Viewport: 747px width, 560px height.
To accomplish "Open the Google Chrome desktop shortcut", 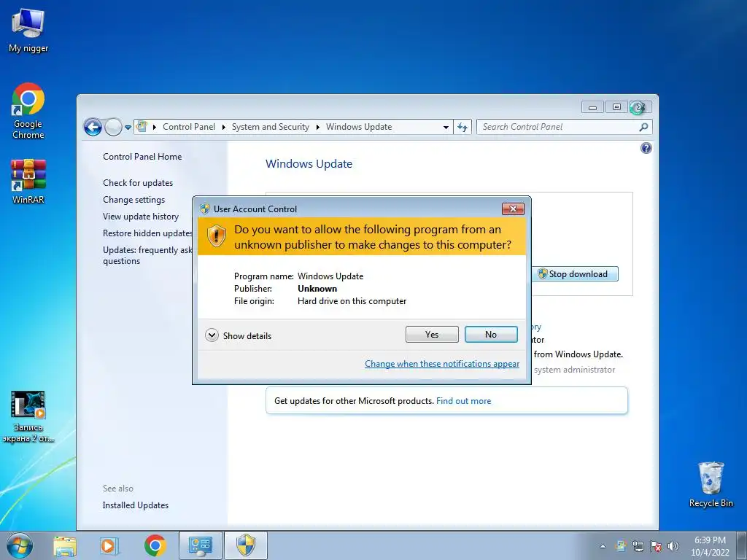I will point(28,112).
